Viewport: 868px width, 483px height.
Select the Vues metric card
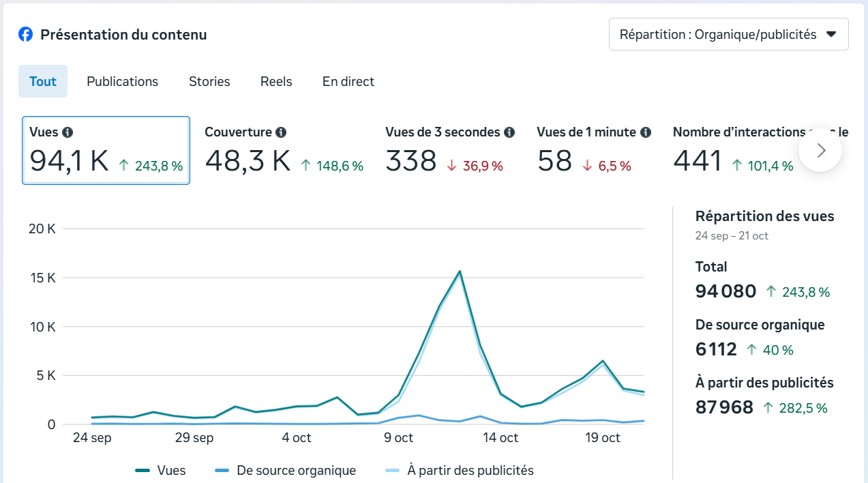(x=106, y=151)
